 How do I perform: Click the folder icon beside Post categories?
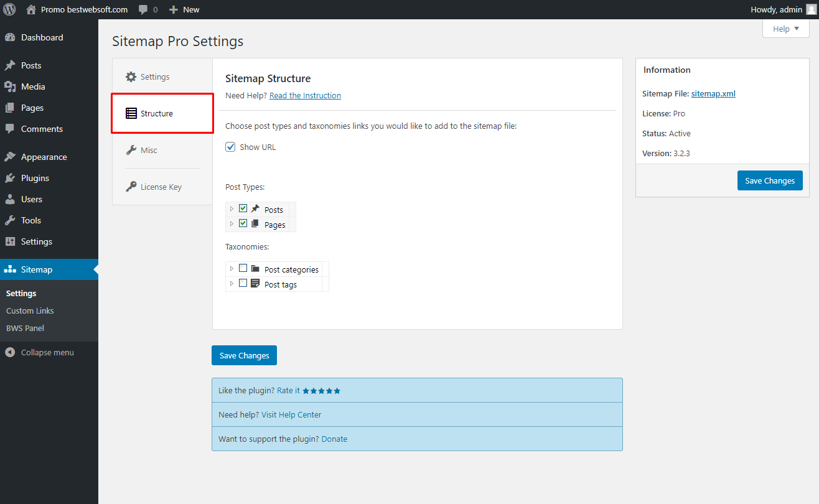(x=255, y=269)
